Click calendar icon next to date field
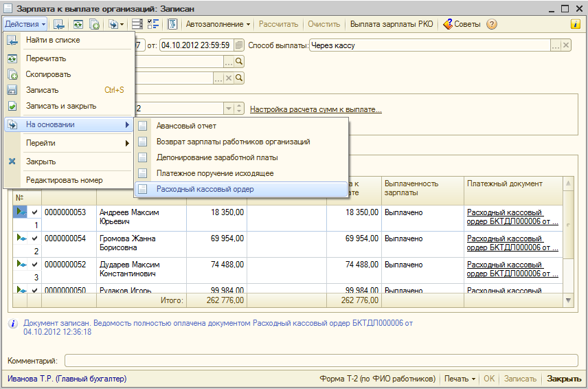The width and height of the screenshot is (588, 389). pyautogui.click(x=238, y=45)
